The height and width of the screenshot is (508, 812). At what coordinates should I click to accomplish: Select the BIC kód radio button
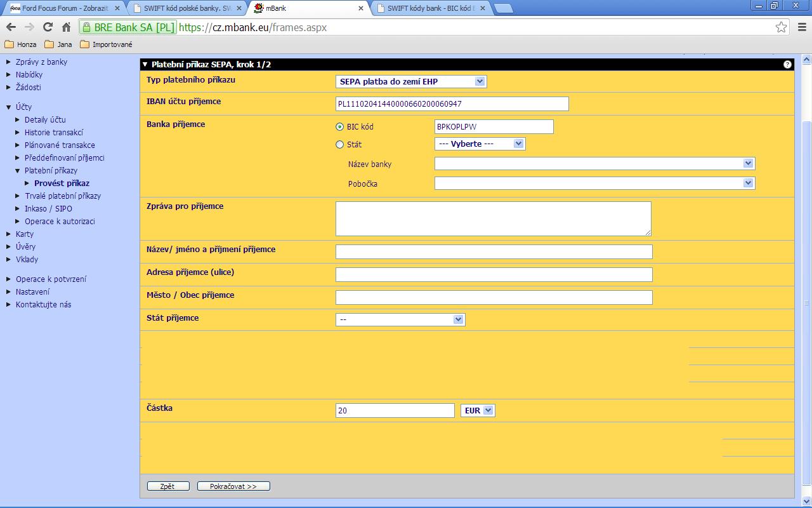[x=340, y=127]
